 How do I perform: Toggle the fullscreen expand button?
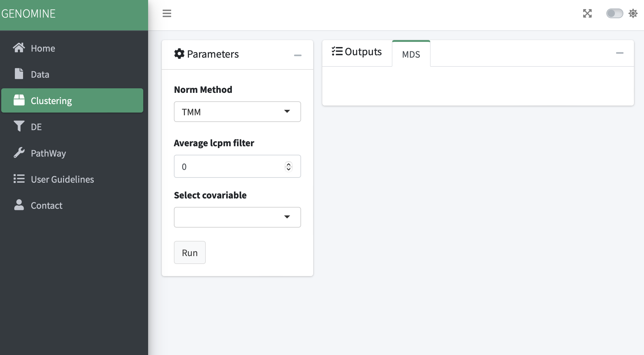(x=588, y=14)
